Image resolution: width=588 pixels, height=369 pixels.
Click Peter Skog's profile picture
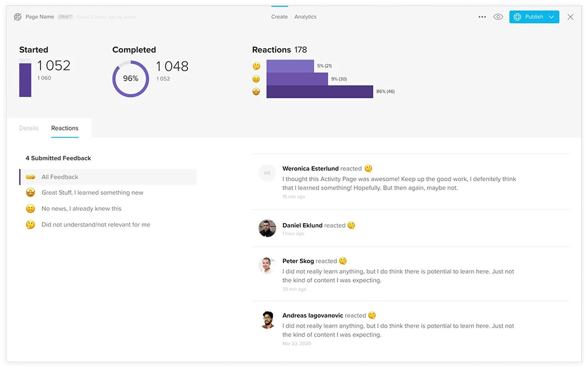tap(267, 265)
